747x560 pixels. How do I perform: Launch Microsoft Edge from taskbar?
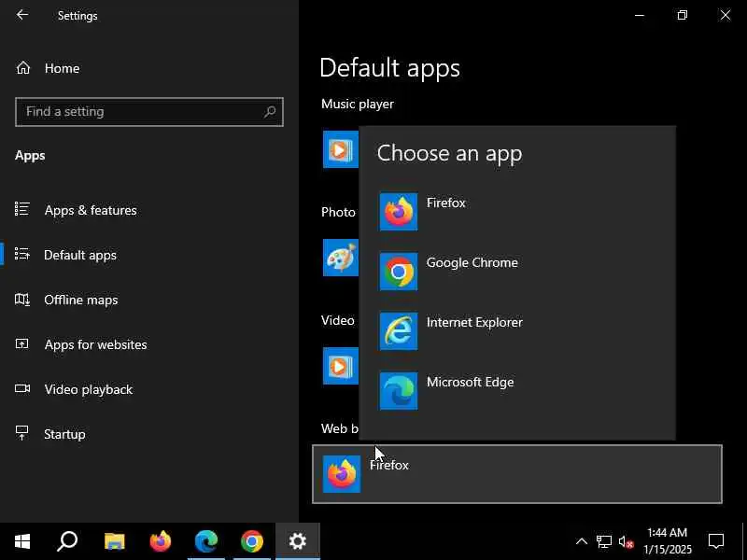tap(205, 541)
